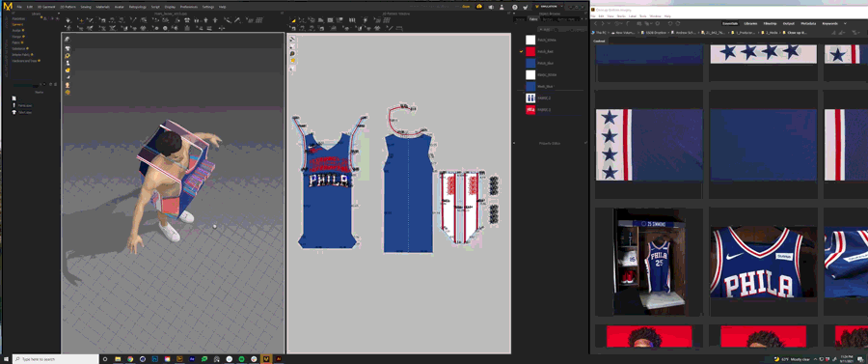868x364 pixels.
Task: Click the speaker announcement icon in top bar
Action: (x=492, y=7)
